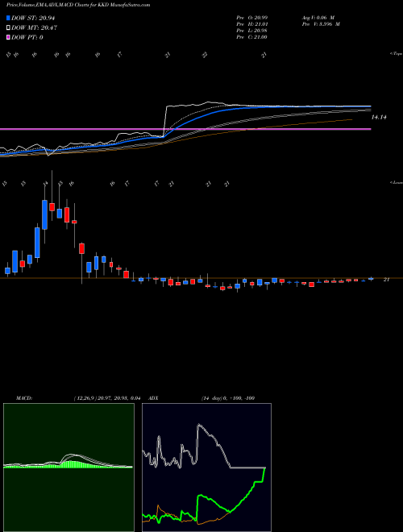Select the 'Pre C: 21.00' close value

pyautogui.click(x=251, y=37)
